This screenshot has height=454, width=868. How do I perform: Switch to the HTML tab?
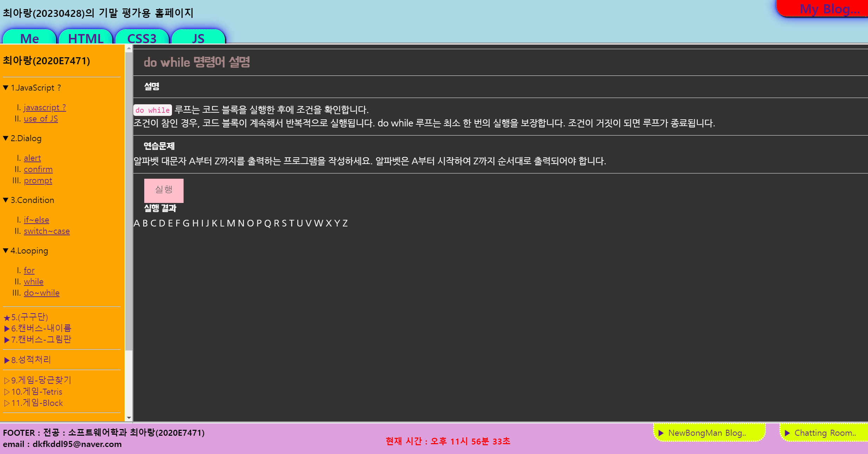tap(86, 38)
